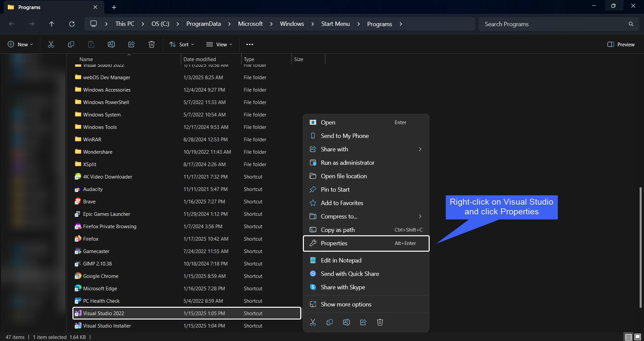The width and height of the screenshot is (644, 341).
Task: Open the New dropdown menu
Action: click(x=20, y=44)
